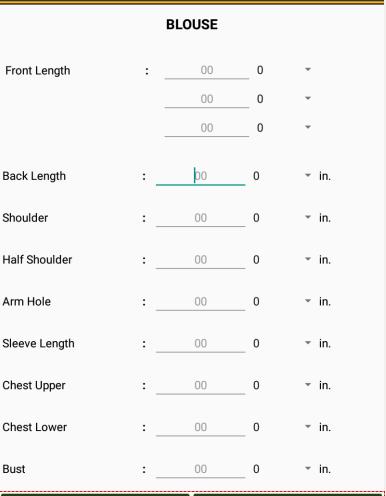Viewport: 386px width, 496px height.
Task: Open the second Front Length fraction dropdown
Action: click(x=284, y=99)
